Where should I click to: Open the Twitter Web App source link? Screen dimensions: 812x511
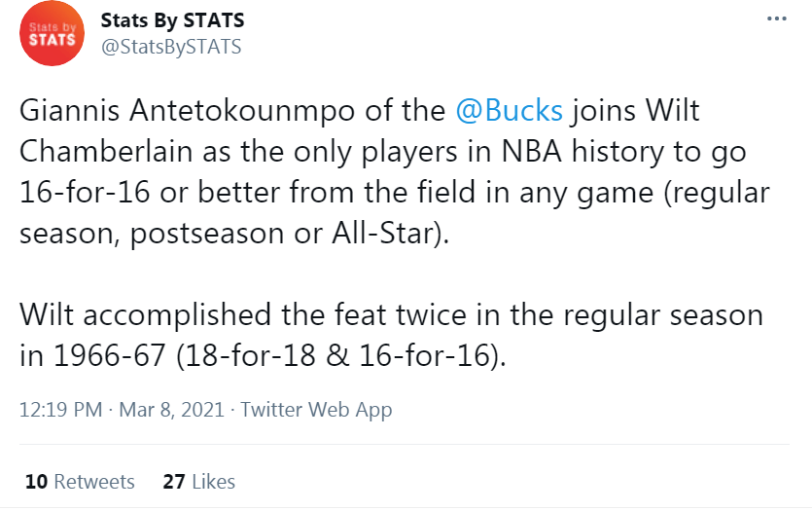tap(316, 410)
